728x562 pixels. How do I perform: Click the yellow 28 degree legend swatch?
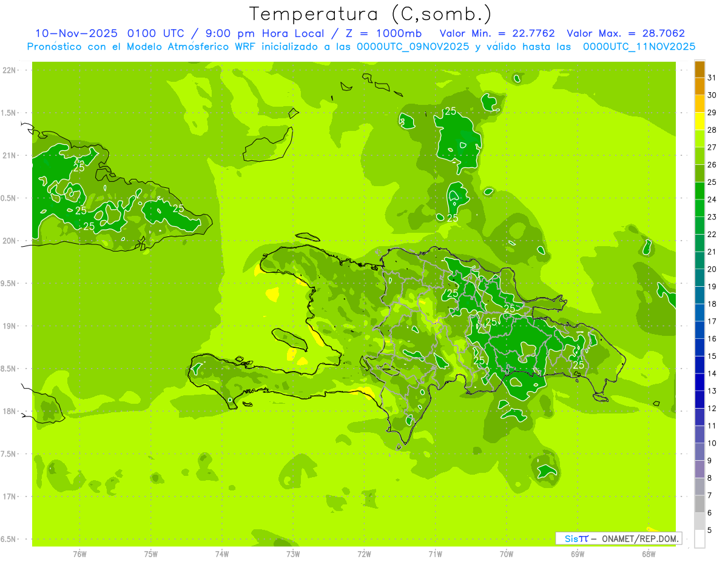(699, 121)
